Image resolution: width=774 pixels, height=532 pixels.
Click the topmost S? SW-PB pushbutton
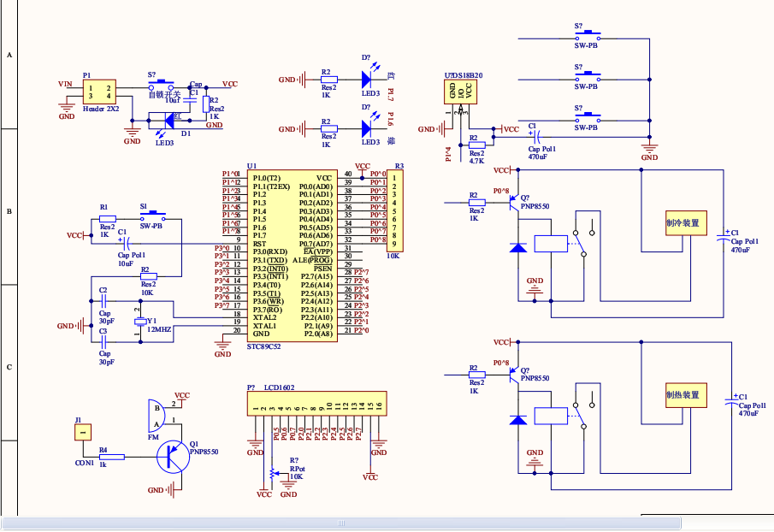click(588, 36)
